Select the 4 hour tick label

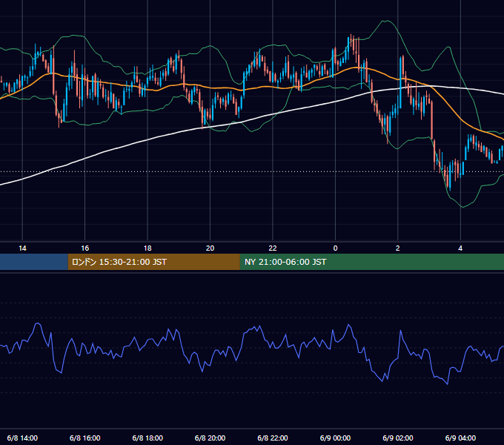coord(460,248)
